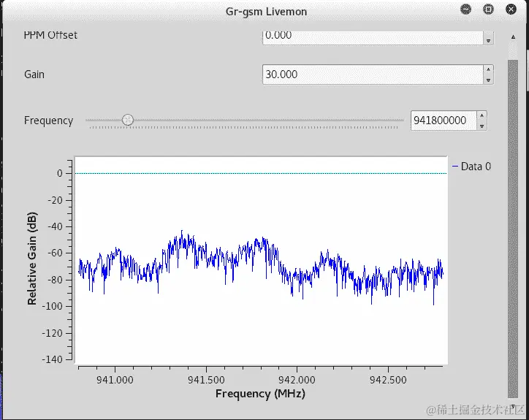Click the Gr-gsm Livemon title bar text
This screenshot has width=529, height=420.
pyautogui.click(x=266, y=12)
